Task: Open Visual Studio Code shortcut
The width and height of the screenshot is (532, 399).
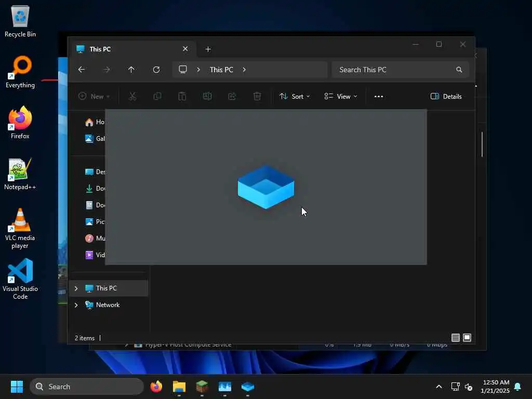Action: click(x=20, y=279)
